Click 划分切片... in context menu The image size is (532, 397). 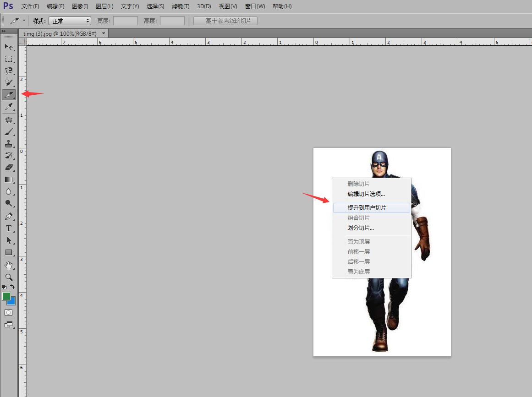(361, 228)
